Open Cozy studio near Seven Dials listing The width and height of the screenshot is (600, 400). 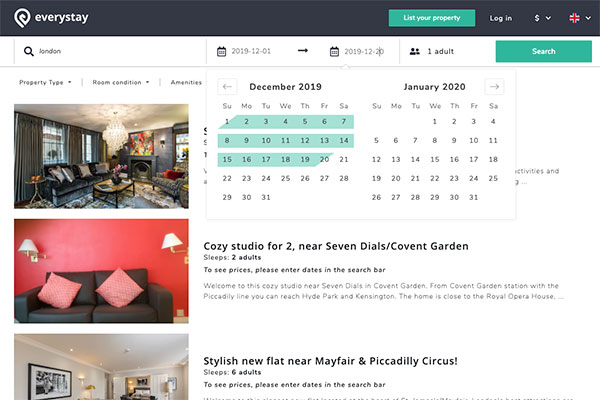pos(336,246)
